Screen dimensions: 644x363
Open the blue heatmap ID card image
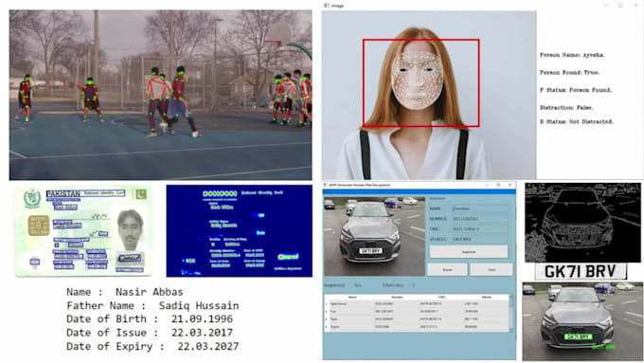click(x=239, y=230)
